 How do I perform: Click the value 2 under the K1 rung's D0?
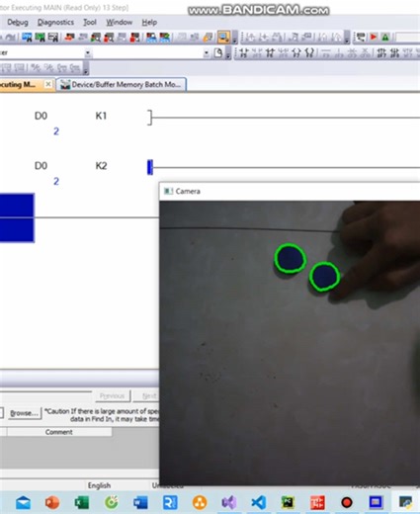pos(56,131)
